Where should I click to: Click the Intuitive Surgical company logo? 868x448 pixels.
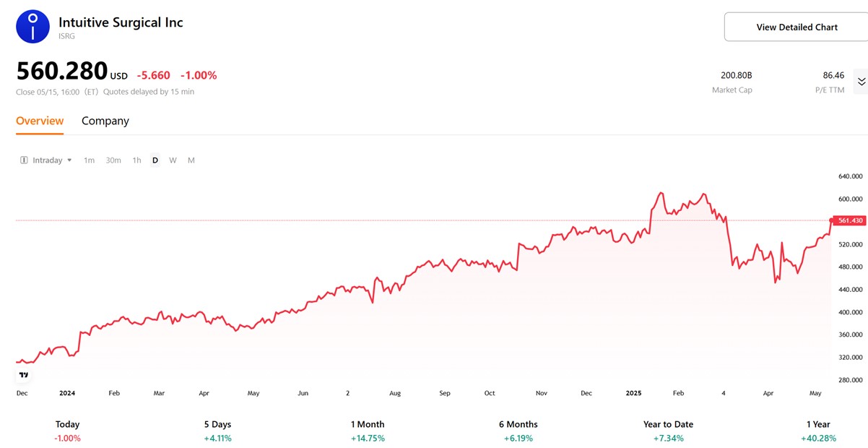pyautogui.click(x=33, y=27)
